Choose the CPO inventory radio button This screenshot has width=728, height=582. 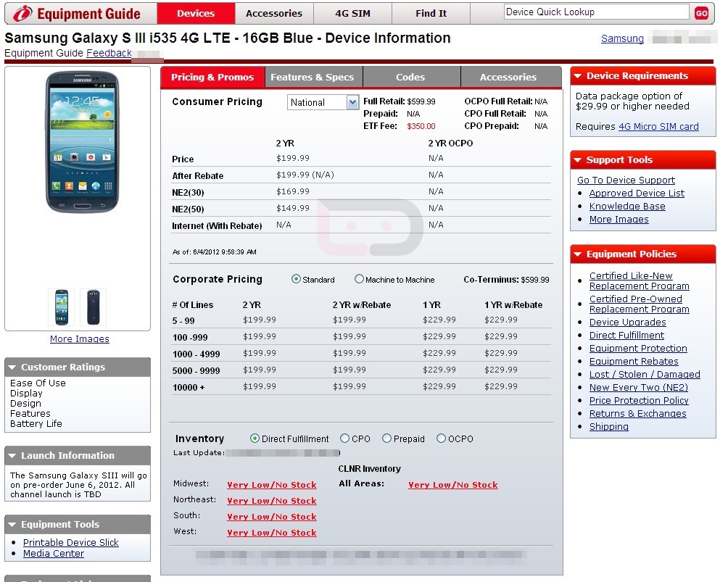click(344, 438)
